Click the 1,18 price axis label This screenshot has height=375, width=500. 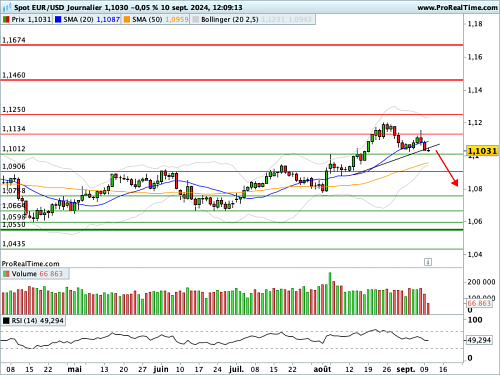pos(475,24)
